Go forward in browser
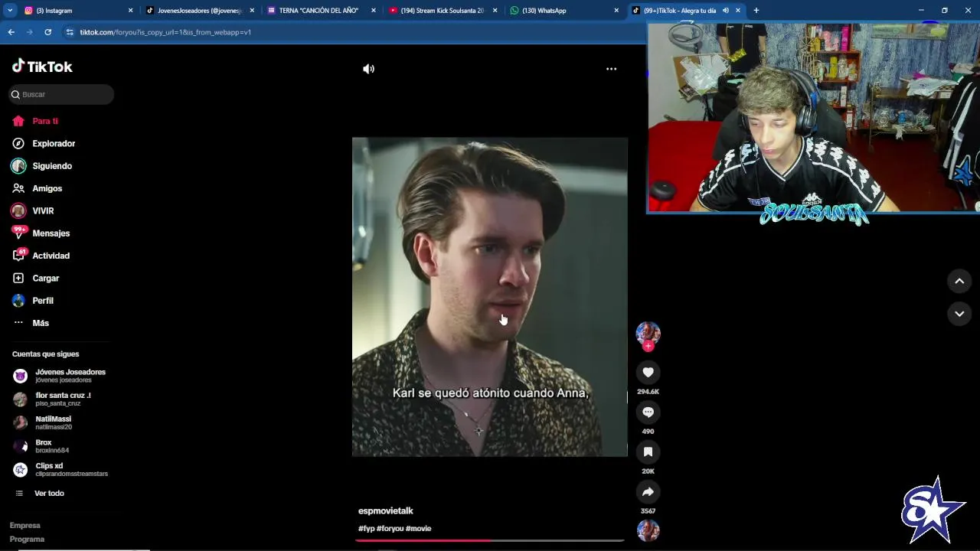This screenshot has width=980, height=551. pyautogui.click(x=30, y=32)
